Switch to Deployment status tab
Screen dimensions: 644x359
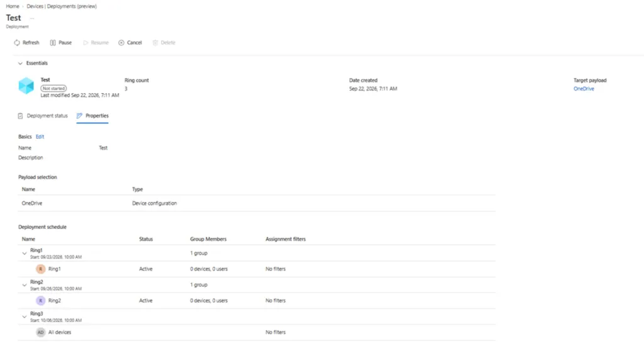[x=43, y=116]
